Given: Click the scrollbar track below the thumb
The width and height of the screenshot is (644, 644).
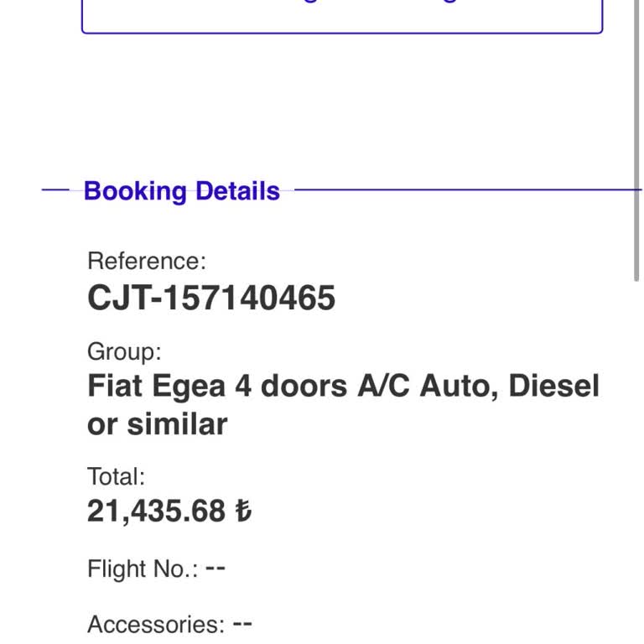Looking at the screenshot, I should pyautogui.click(x=637, y=461).
